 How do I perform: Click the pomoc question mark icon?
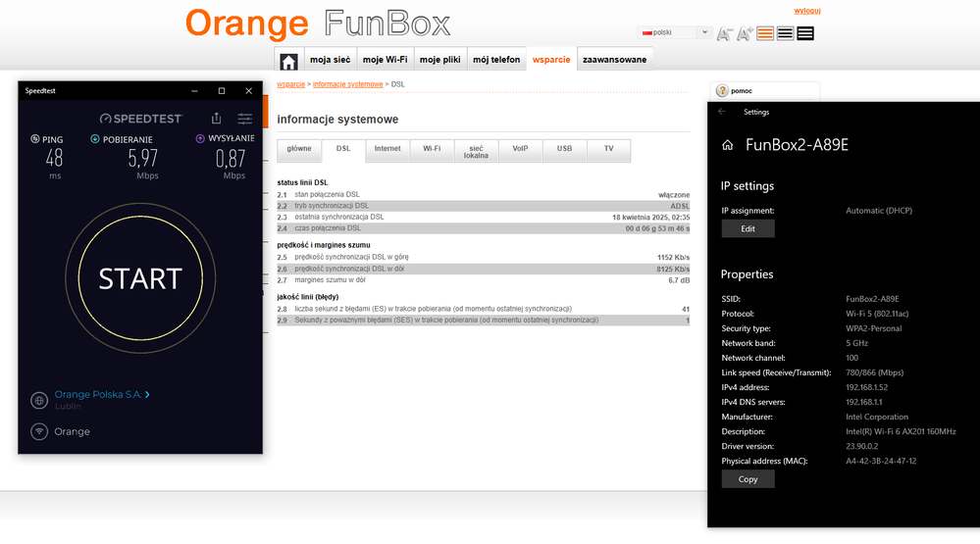(723, 91)
